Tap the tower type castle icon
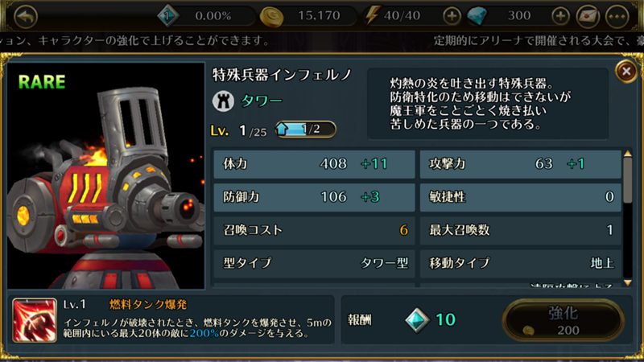644x362 pixels. click(x=223, y=101)
